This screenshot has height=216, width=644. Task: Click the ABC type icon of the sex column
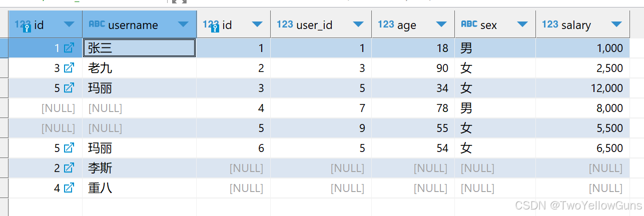[469, 24]
